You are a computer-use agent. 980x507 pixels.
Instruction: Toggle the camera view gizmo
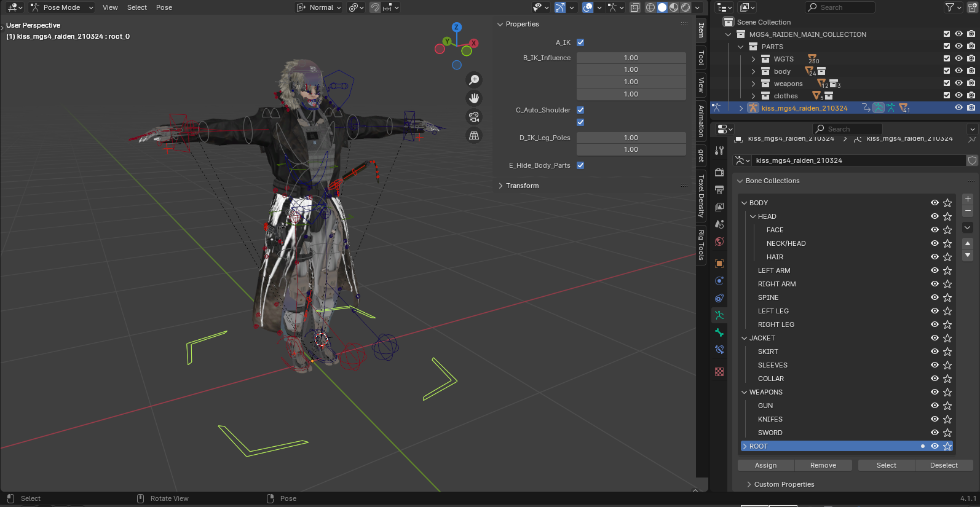point(474,117)
